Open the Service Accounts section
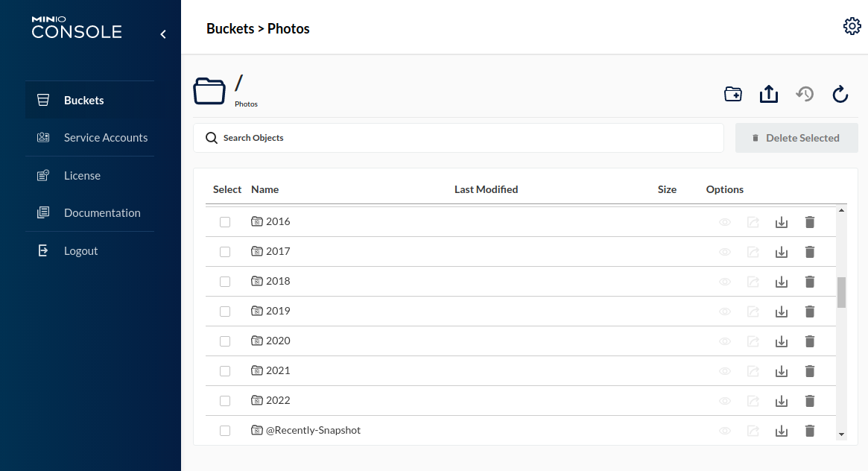 tap(105, 137)
